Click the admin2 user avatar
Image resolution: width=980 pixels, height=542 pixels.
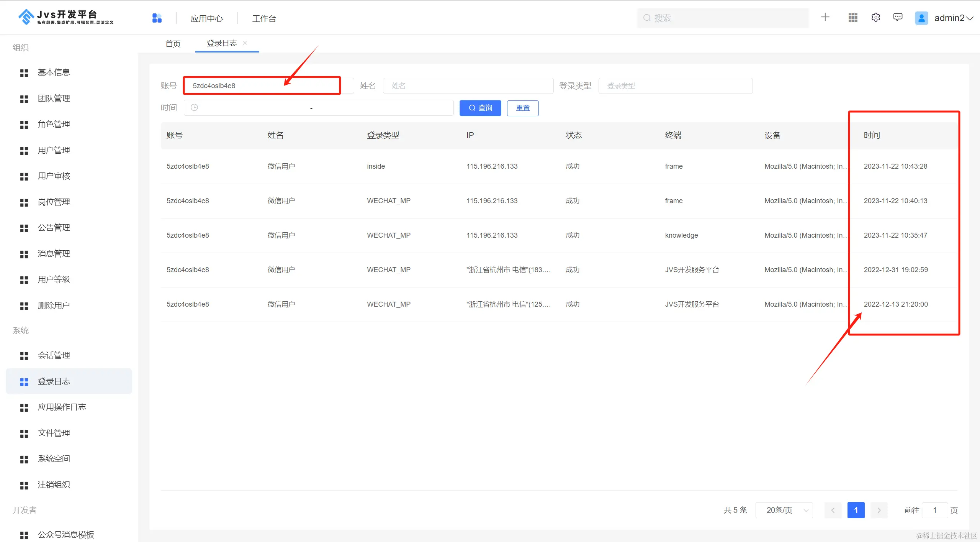click(x=921, y=18)
